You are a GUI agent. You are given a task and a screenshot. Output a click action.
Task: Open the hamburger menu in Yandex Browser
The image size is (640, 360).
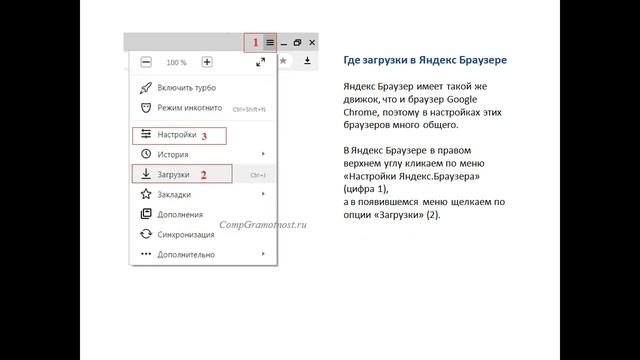pos(270,42)
